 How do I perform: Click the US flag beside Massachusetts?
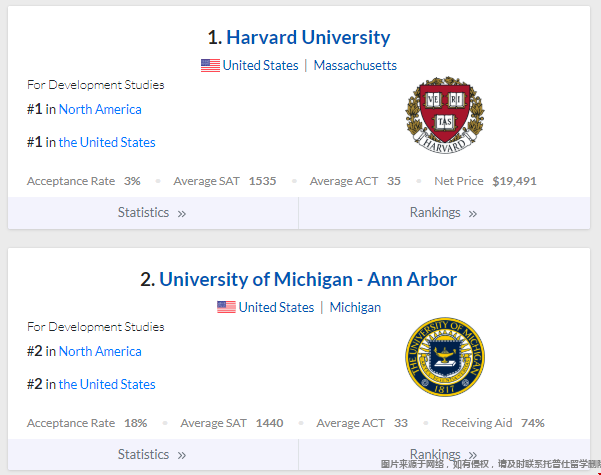click(x=210, y=66)
